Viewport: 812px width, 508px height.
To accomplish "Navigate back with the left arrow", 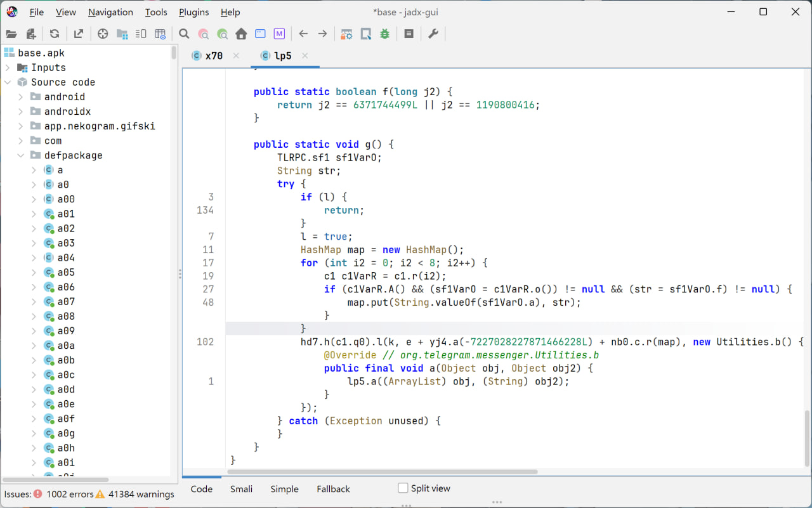I will tap(303, 34).
